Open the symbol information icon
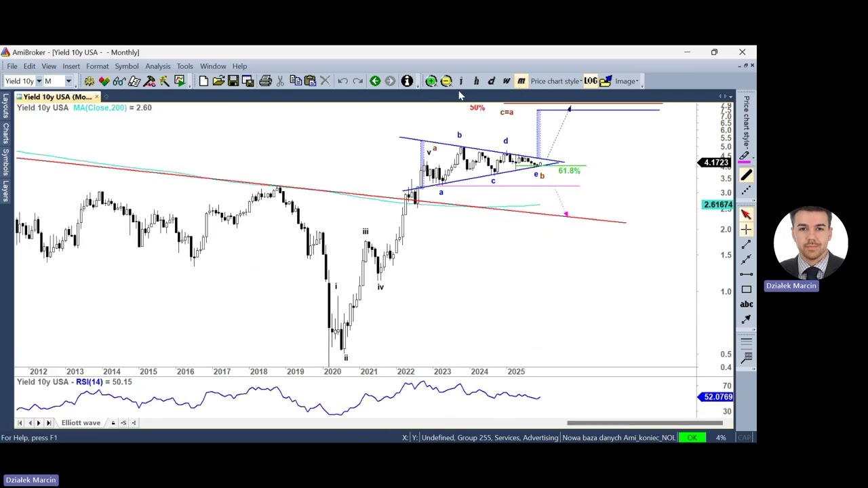 point(407,81)
